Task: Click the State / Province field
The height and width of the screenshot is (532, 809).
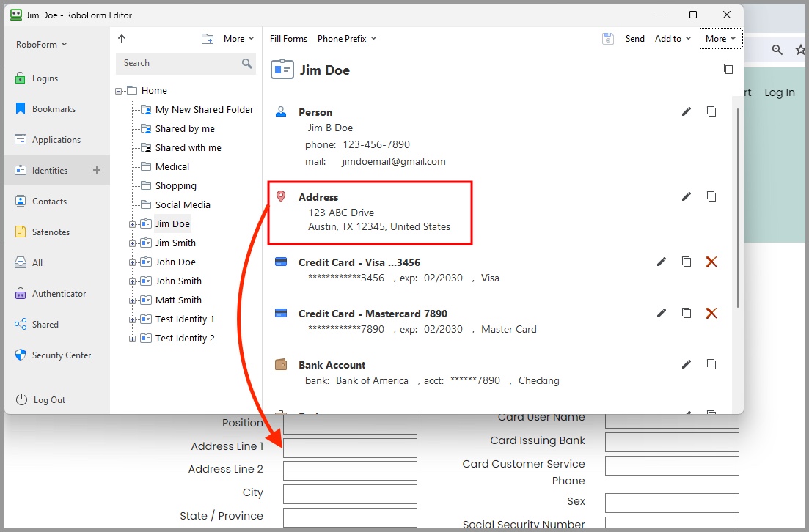Action: (x=350, y=517)
